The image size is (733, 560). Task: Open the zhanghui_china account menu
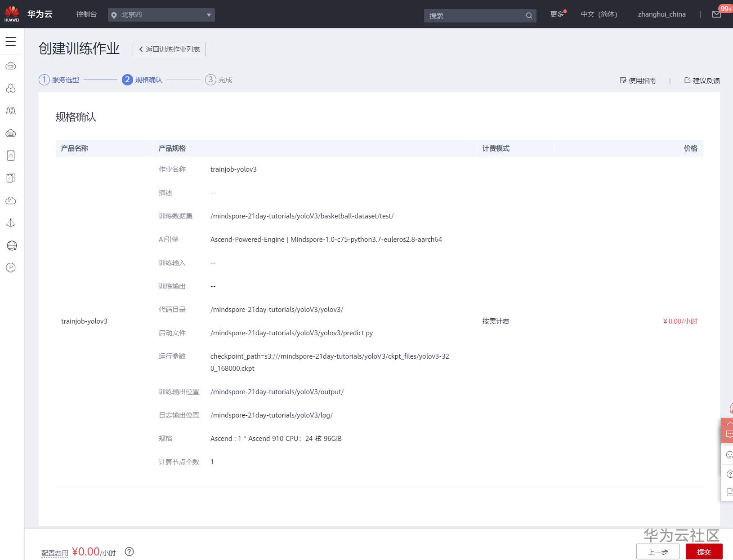coord(662,14)
